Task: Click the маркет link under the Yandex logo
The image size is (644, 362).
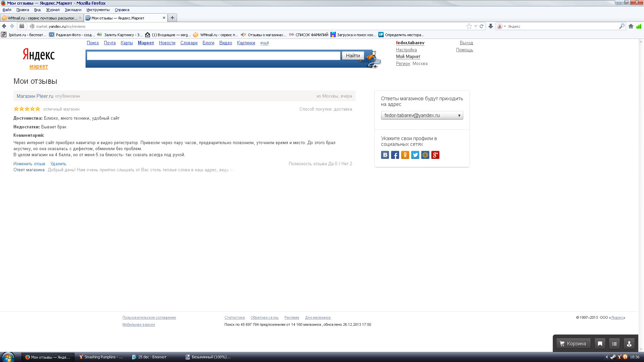Action: pyautogui.click(x=39, y=66)
